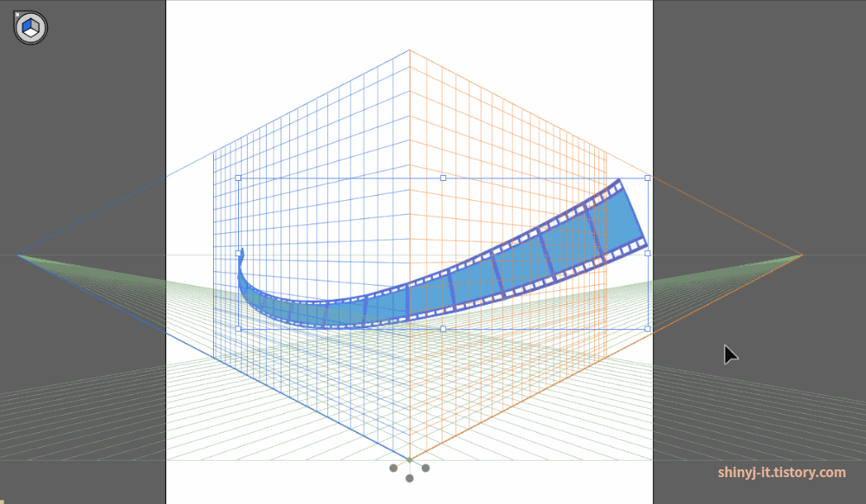Click the top-center bounding box handle
Screen dimensions: 866x504
pyautogui.click(x=443, y=178)
